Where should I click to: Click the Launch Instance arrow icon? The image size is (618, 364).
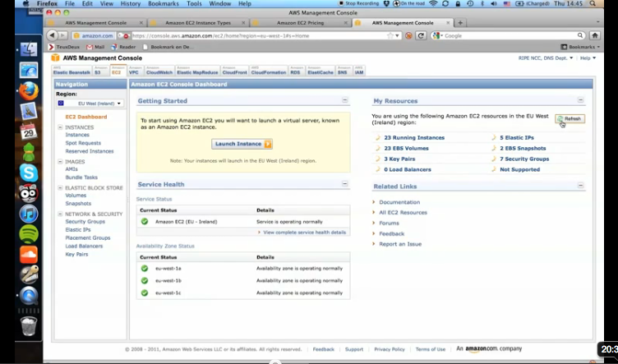coord(268,144)
